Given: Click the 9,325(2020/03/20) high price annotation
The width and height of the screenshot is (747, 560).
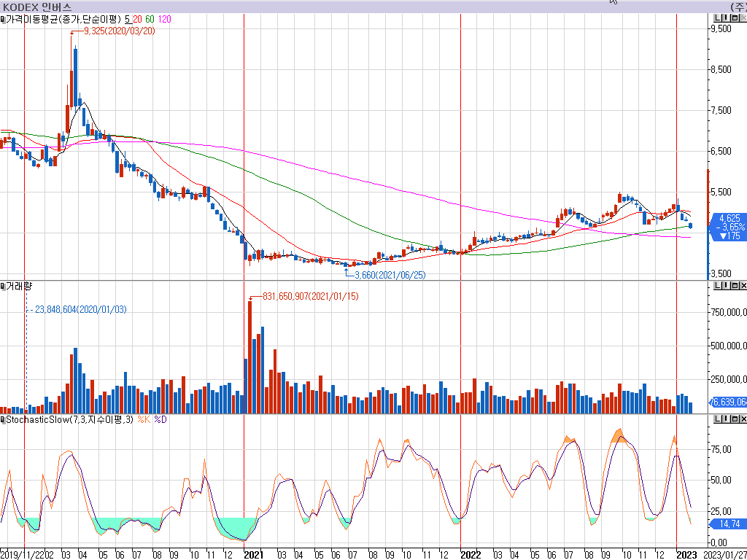Looking at the screenshot, I should [119, 31].
